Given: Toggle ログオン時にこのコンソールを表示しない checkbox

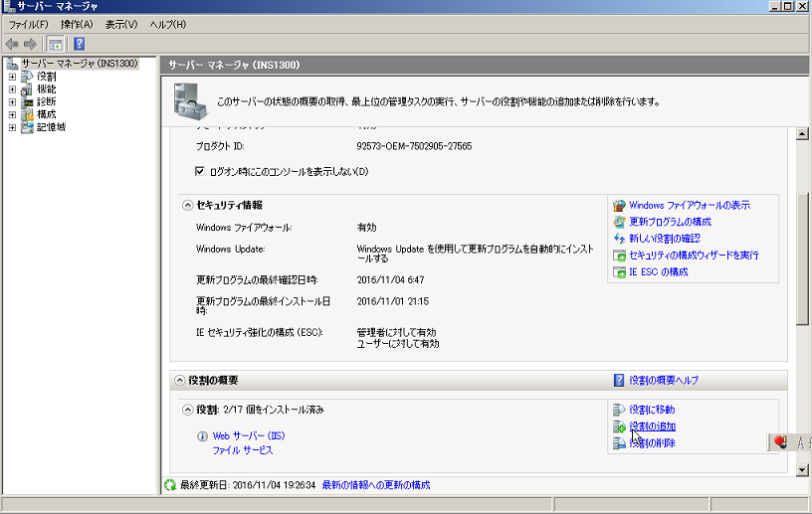Looking at the screenshot, I should [200, 171].
